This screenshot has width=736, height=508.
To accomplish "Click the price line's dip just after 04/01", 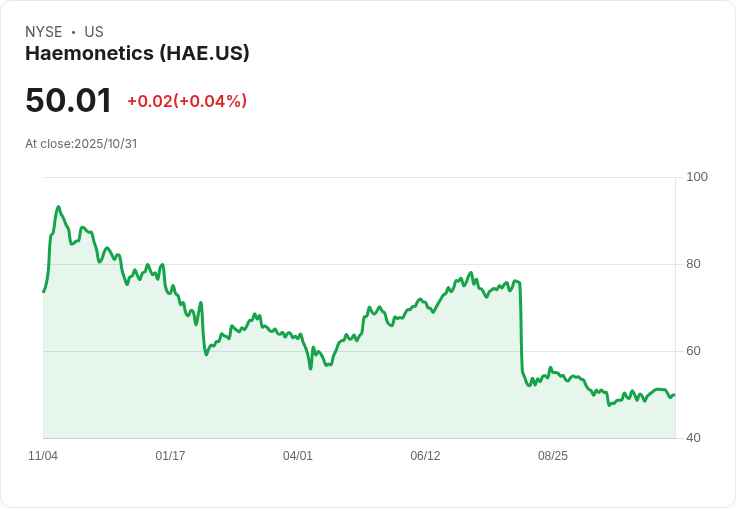I will (311, 368).
